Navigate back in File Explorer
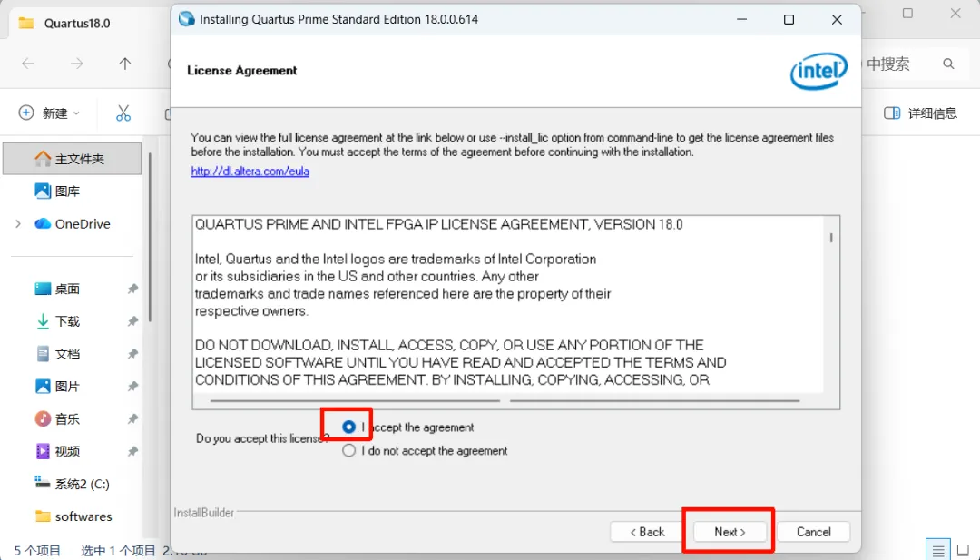The width and height of the screenshot is (980, 560). pyautogui.click(x=28, y=64)
